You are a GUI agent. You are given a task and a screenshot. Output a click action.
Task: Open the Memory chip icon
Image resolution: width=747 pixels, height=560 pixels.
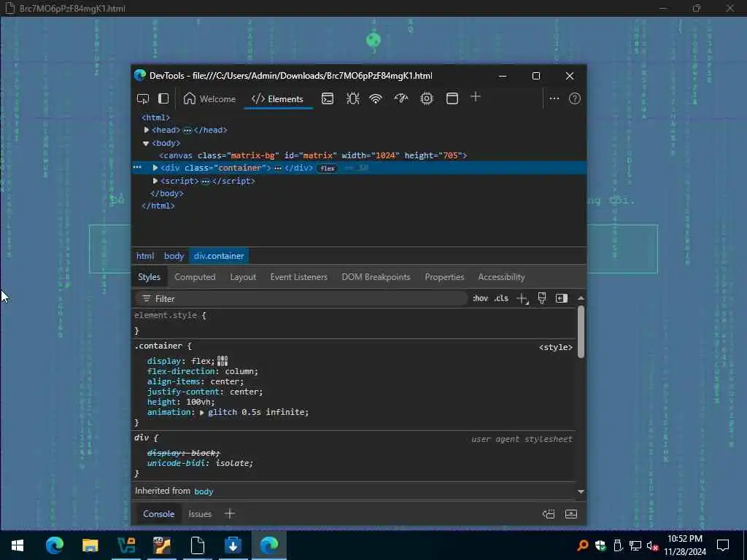tap(426, 98)
